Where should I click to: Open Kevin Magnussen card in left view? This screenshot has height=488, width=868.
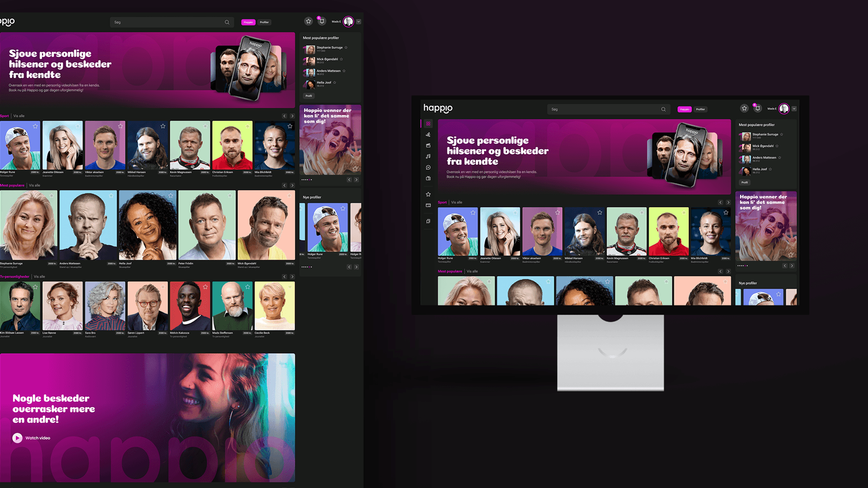tap(190, 149)
